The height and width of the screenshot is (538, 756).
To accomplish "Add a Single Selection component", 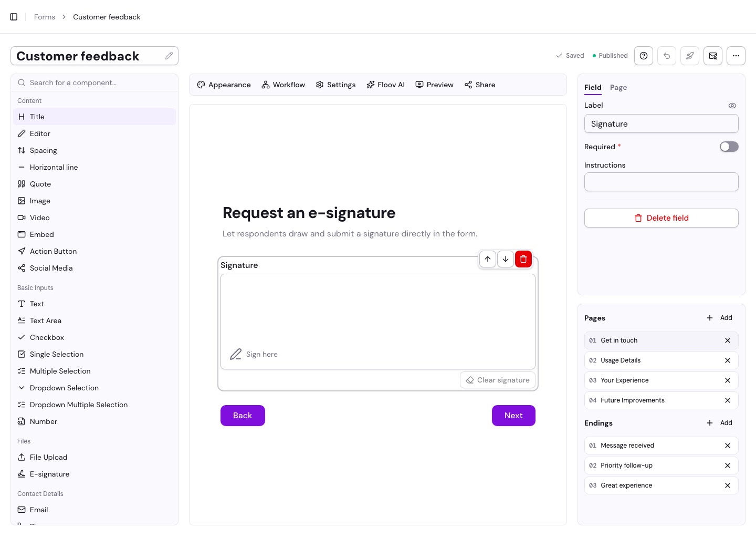I will 94,354.
